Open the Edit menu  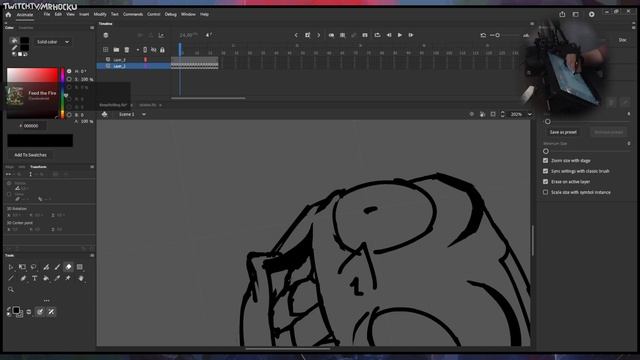point(58,14)
